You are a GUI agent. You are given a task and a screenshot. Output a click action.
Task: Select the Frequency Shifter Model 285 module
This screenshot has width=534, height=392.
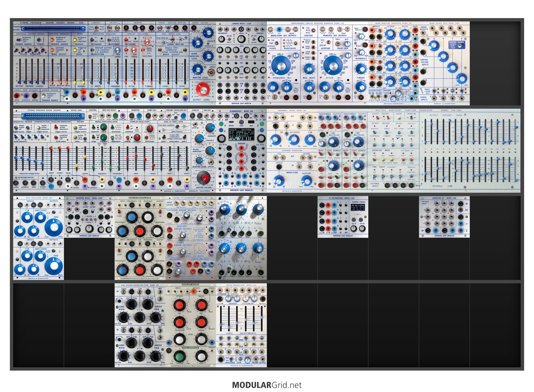click(292, 151)
